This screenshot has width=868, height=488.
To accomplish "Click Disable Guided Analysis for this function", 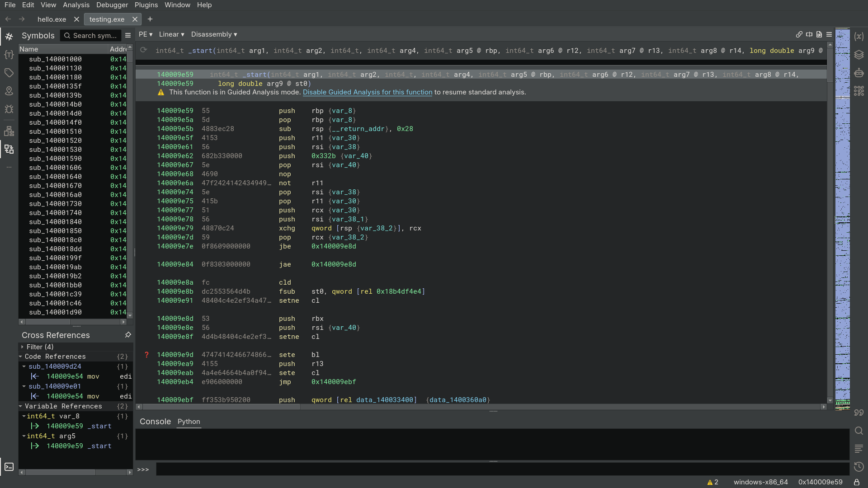I will point(367,92).
